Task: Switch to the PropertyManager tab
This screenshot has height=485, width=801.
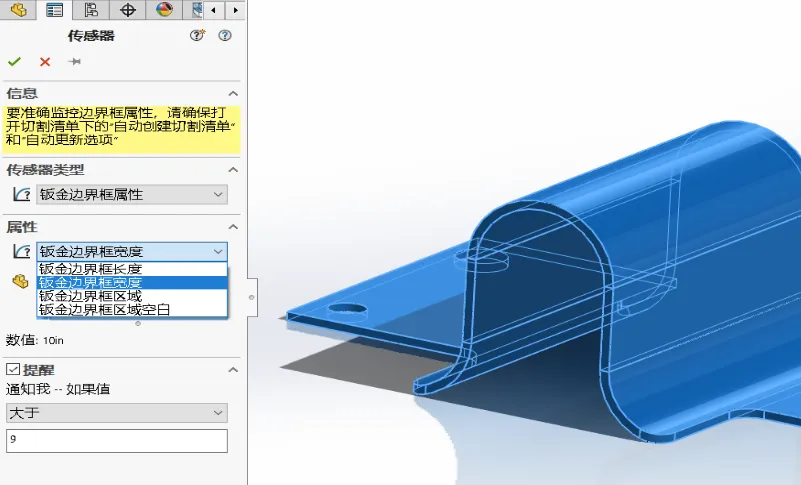Action: pyautogui.click(x=54, y=10)
